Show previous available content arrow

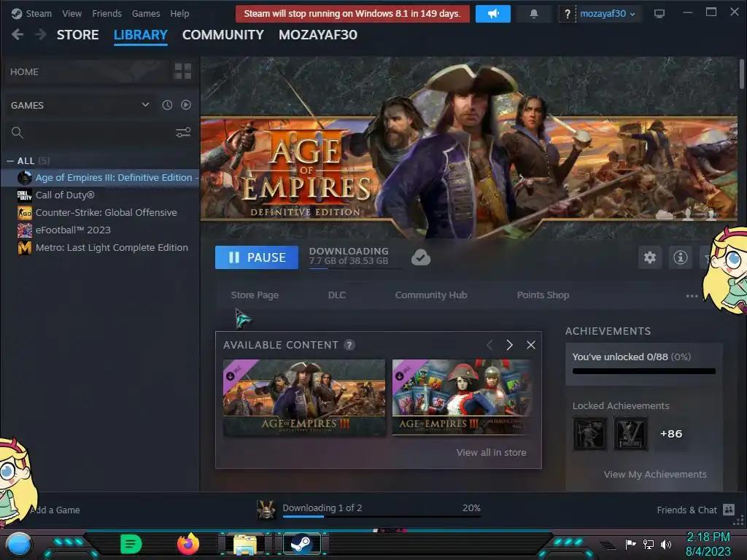pos(489,345)
